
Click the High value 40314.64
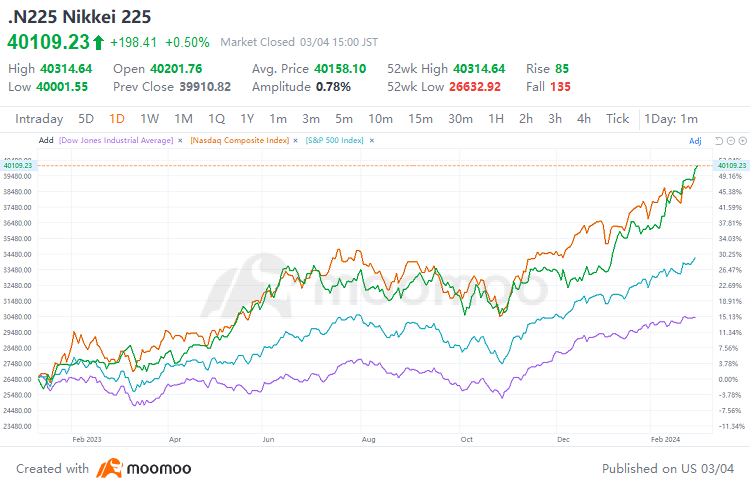pos(66,69)
